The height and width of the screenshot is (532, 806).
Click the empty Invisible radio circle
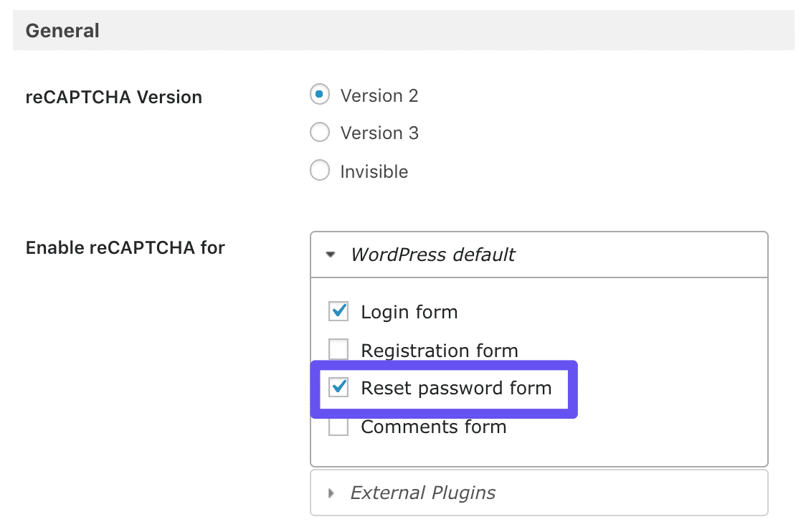coord(320,170)
